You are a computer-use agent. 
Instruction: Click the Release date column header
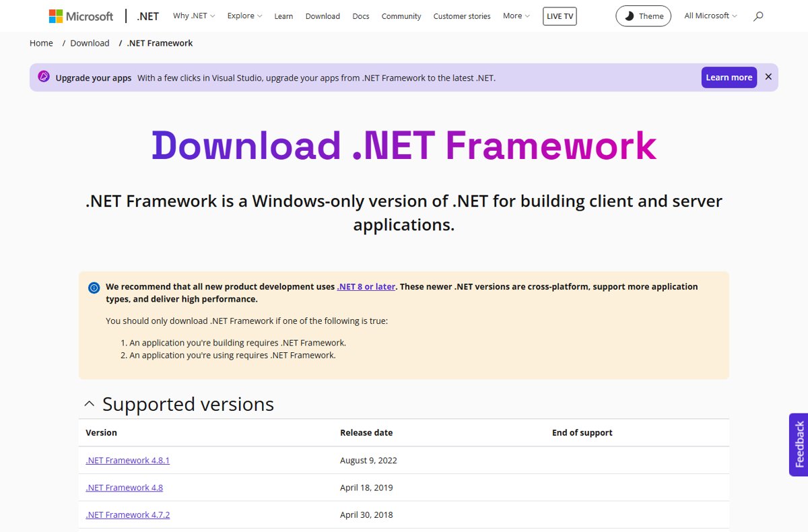click(x=366, y=433)
